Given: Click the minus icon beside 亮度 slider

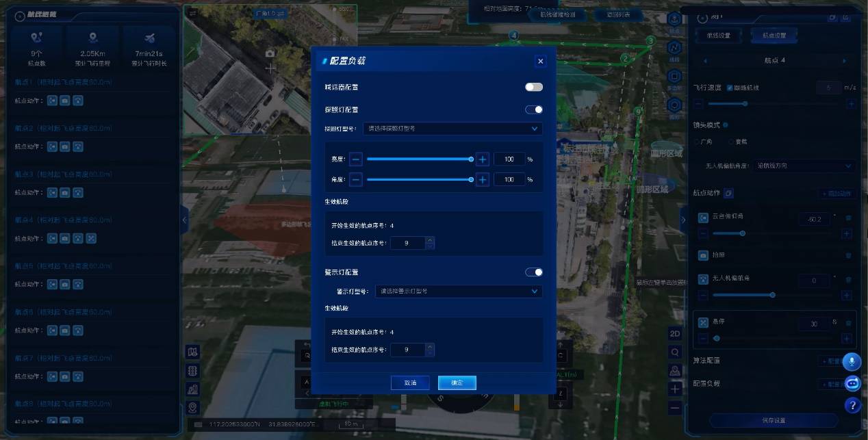Looking at the screenshot, I should [356, 159].
